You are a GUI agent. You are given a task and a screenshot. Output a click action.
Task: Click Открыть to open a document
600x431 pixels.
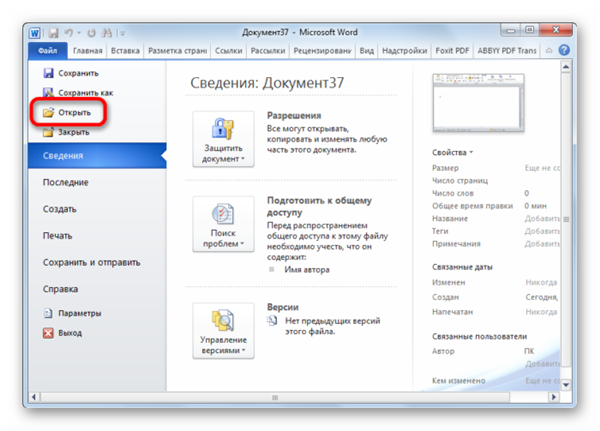(67, 112)
